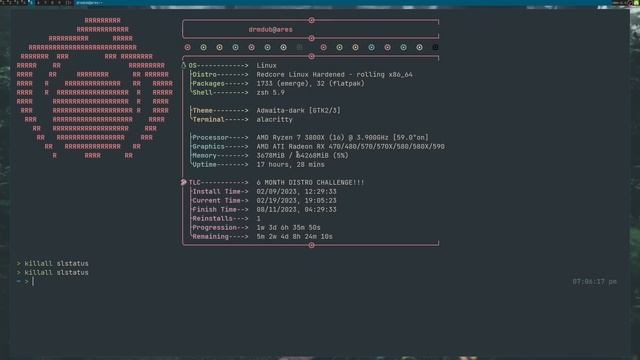This screenshot has height=360, width=640.
Task: Click the 'Processor' label
Action: point(211,137)
